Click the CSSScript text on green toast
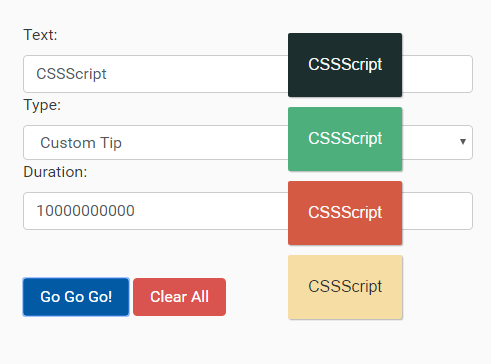The width and height of the screenshot is (491, 364). [x=345, y=139]
